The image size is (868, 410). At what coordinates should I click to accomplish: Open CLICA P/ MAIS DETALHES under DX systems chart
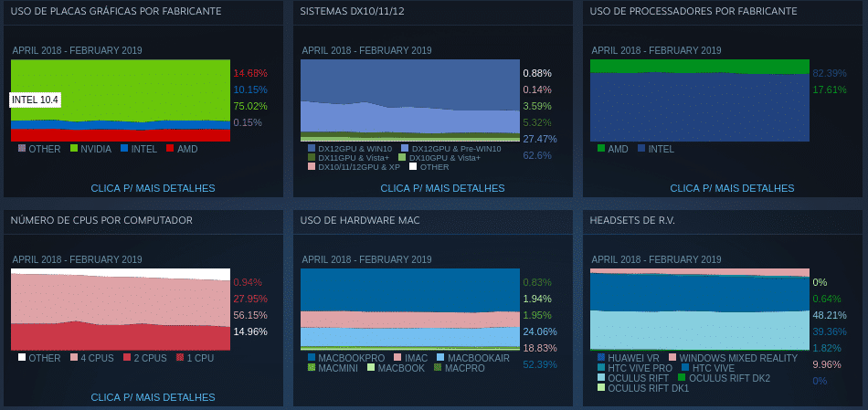442,188
